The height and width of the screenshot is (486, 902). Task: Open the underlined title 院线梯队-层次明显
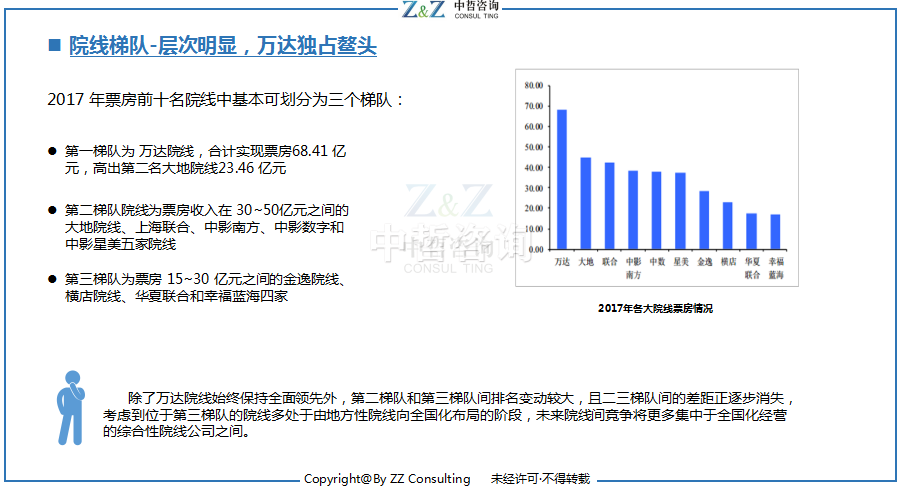[222, 46]
